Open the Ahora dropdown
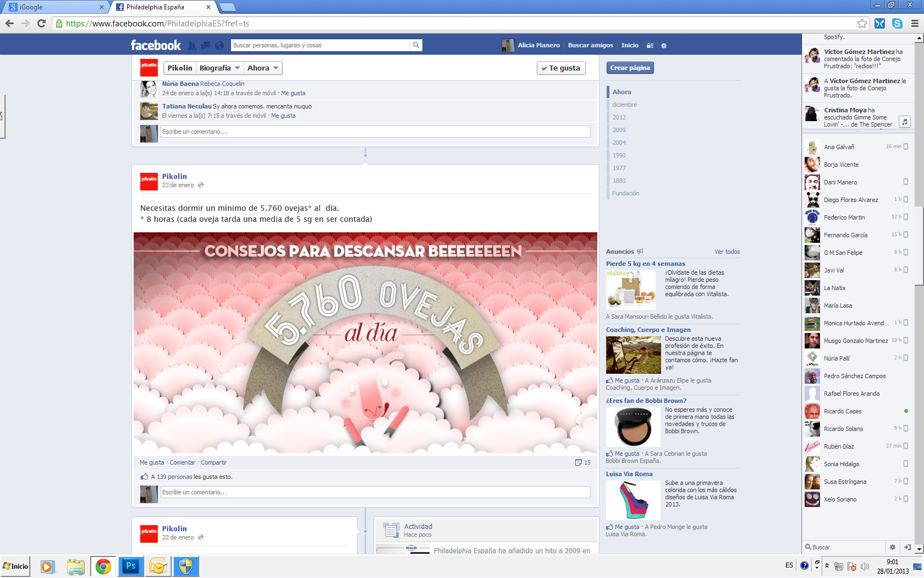924x578 pixels. point(263,68)
